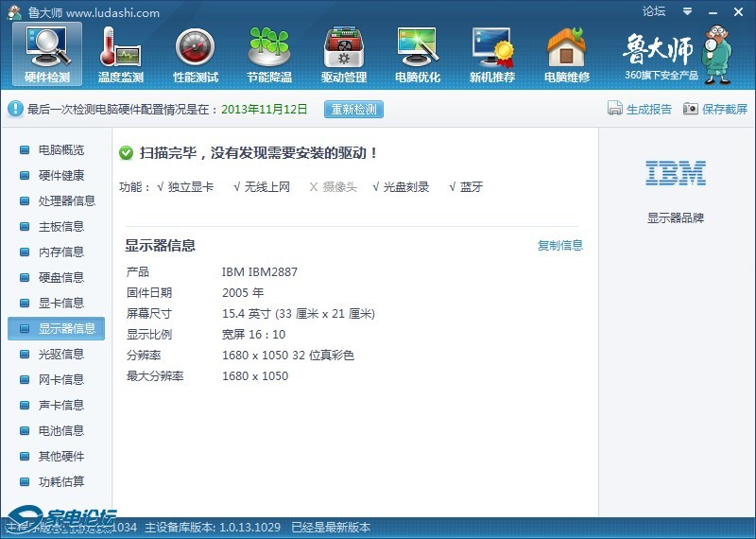Click the 独立显卡 feature label
Viewport: 756px width, 539px height.
pyautogui.click(x=191, y=186)
